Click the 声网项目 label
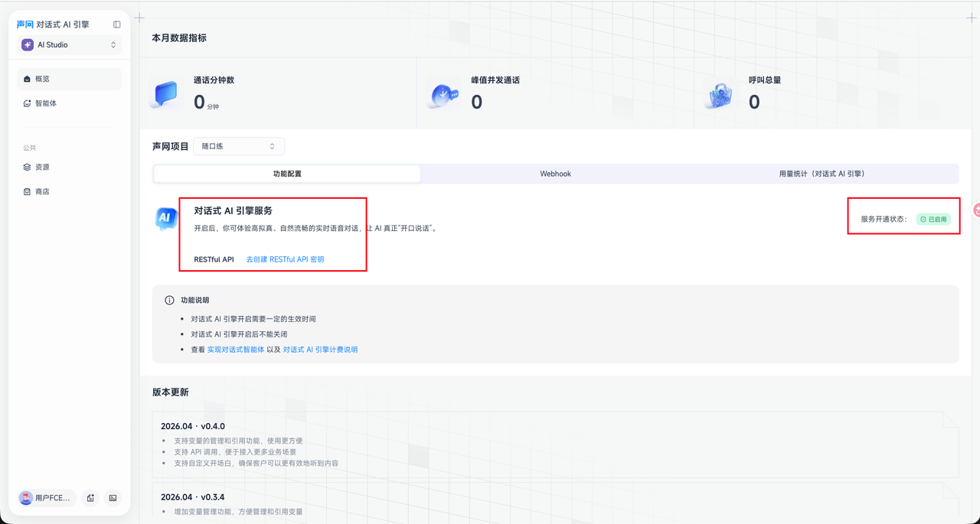This screenshot has width=980, height=524. pos(170,146)
